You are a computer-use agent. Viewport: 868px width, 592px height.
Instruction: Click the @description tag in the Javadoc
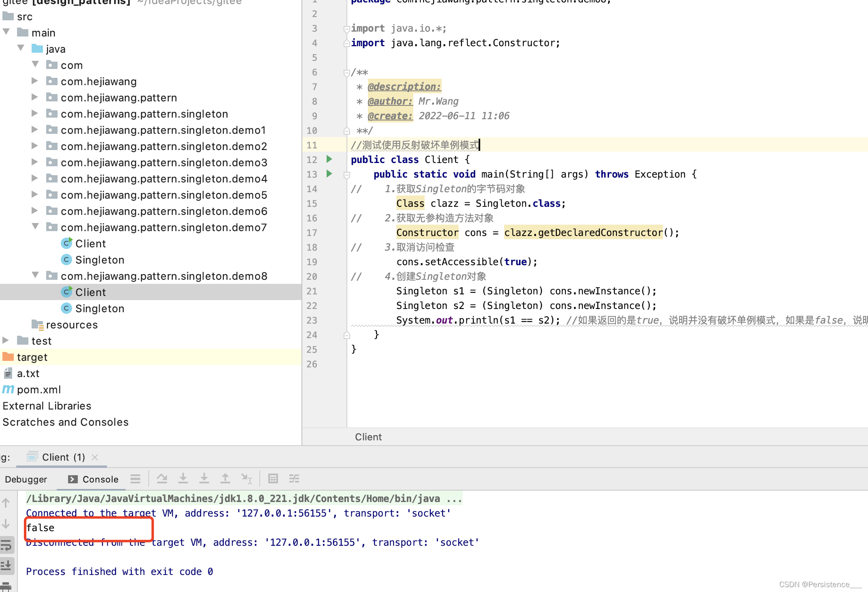tap(404, 86)
